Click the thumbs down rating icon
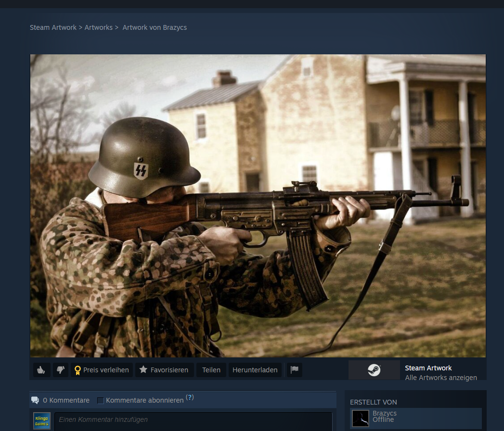Viewport: 504px width, 431px height. pos(61,370)
